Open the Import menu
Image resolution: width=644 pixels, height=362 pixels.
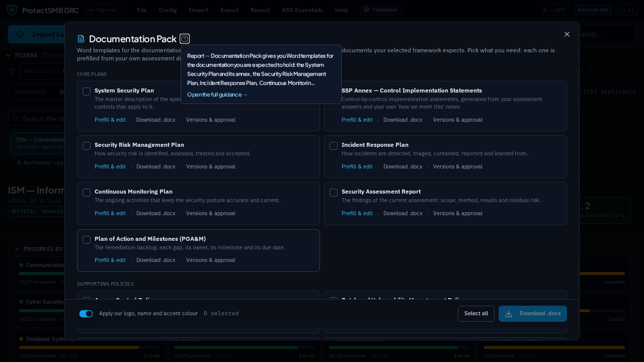198,10
